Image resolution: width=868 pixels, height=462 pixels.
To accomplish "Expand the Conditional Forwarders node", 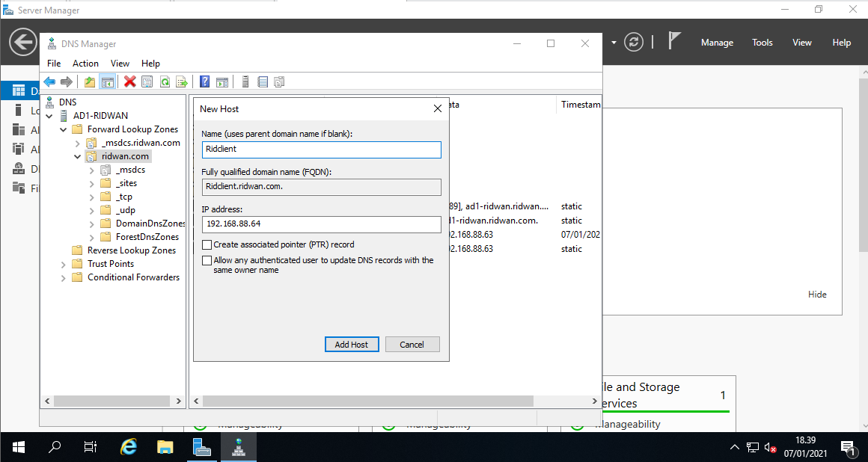I will [x=63, y=277].
